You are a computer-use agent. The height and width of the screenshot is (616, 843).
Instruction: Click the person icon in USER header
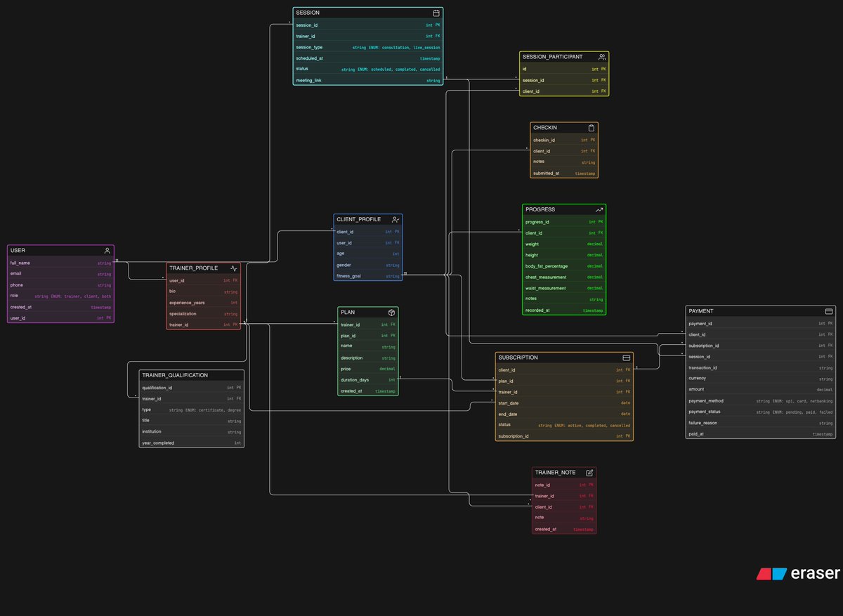click(x=107, y=251)
